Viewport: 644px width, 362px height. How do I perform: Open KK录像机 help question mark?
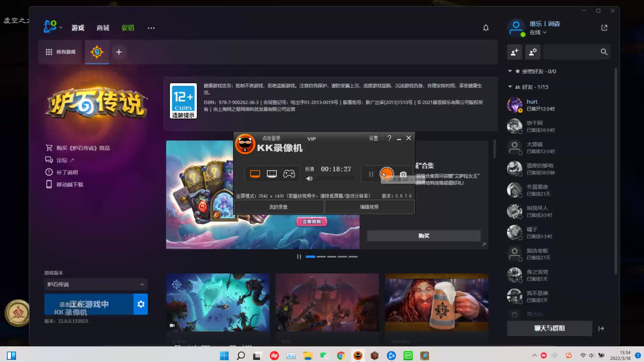coord(389,138)
